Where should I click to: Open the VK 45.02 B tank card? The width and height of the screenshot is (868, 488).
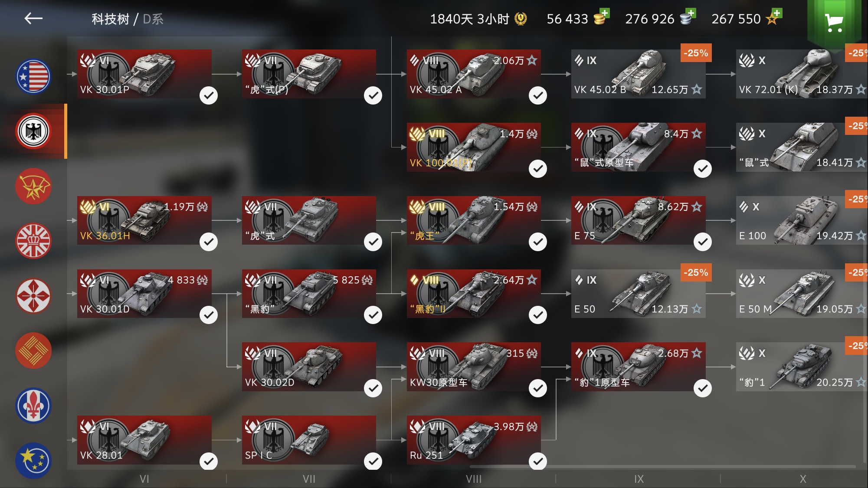coord(639,74)
